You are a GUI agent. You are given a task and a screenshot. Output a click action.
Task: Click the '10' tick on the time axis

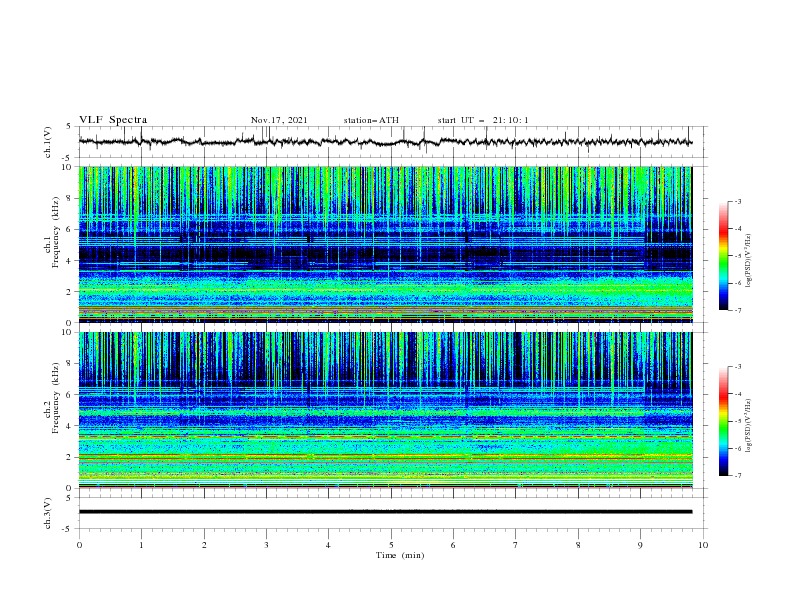tap(703, 545)
